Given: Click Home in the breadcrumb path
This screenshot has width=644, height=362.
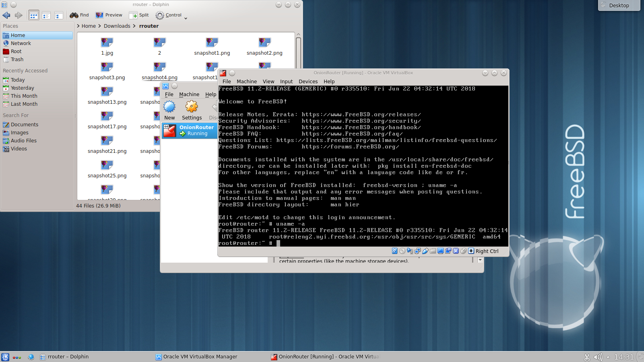Looking at the screenshot, I should [x=89, y=26].
